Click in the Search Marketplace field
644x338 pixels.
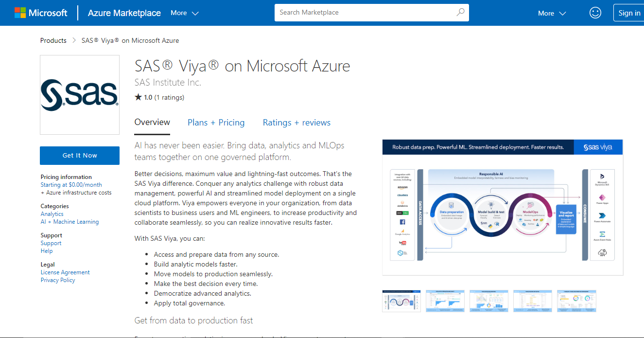tap(365, 13)
